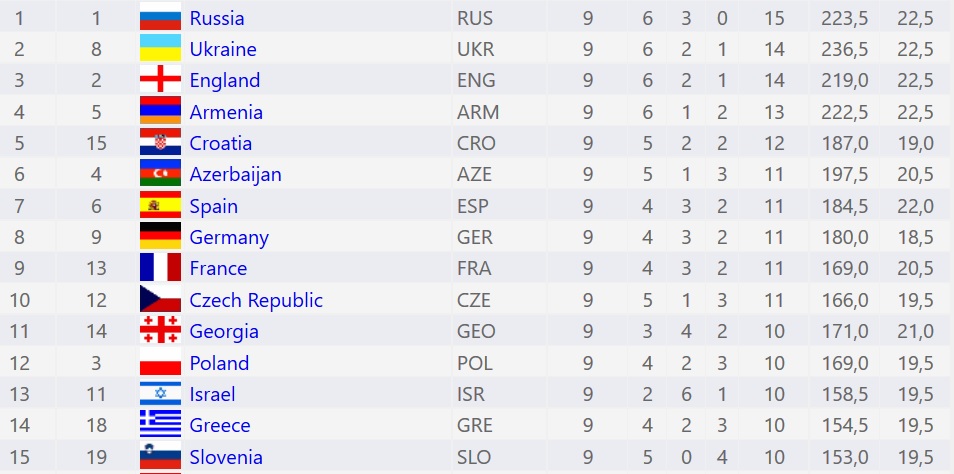Click the Germany flag icon
This screenshot has height=474, width=954.
160,235
